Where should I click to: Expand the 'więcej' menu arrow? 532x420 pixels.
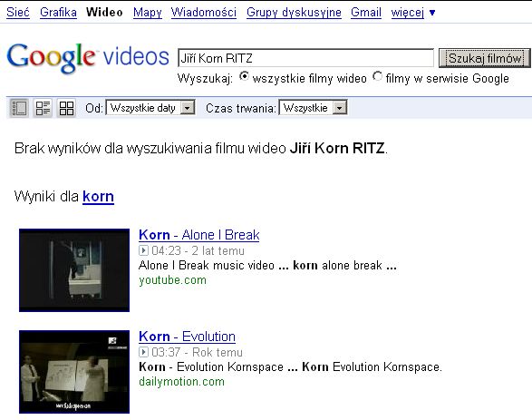point(432,13)
